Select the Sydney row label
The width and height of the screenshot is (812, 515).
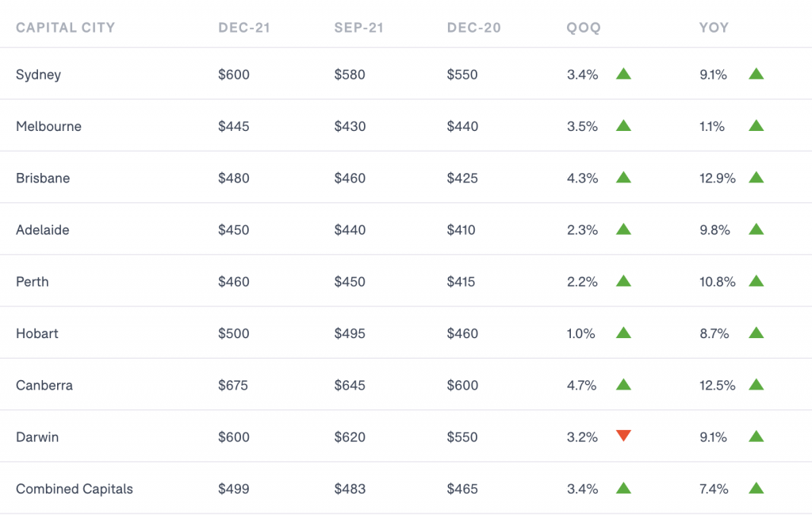(x=38, y=75)
